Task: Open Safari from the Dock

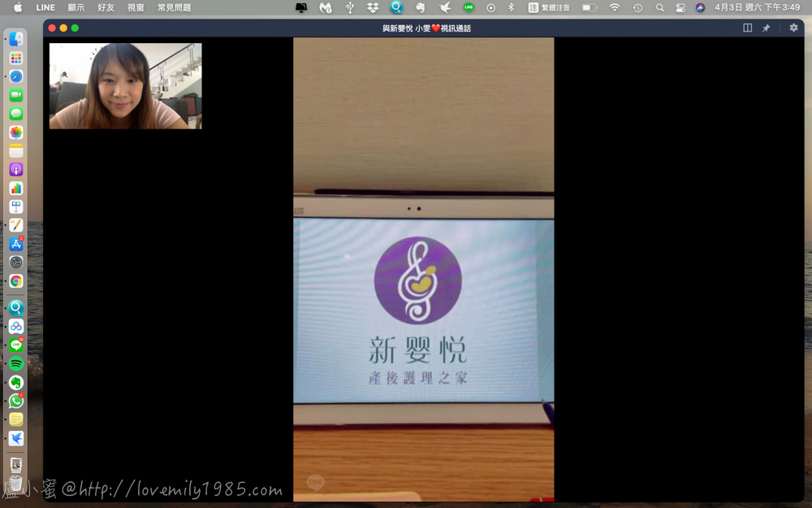Action: [16, 76]
